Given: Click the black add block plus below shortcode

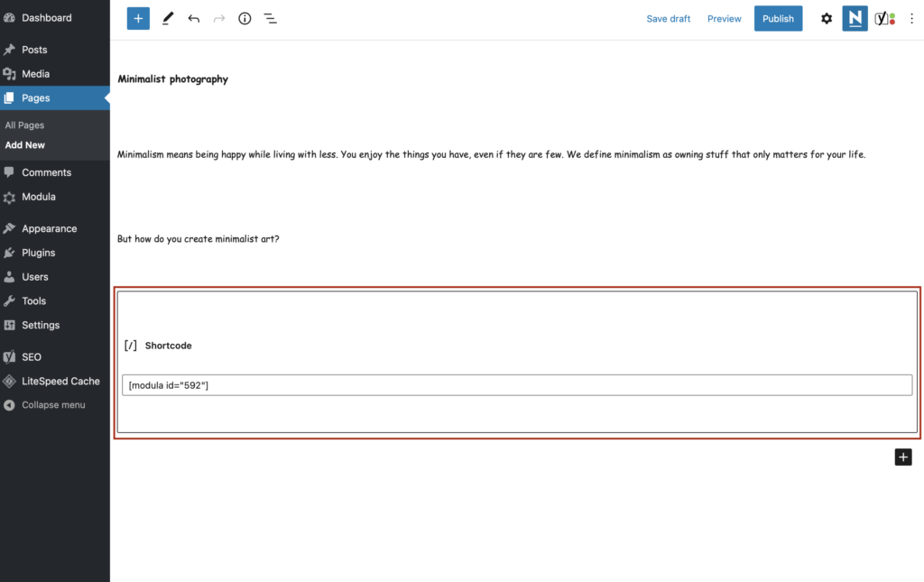Looking at the screenshot, I should point(902,457).
